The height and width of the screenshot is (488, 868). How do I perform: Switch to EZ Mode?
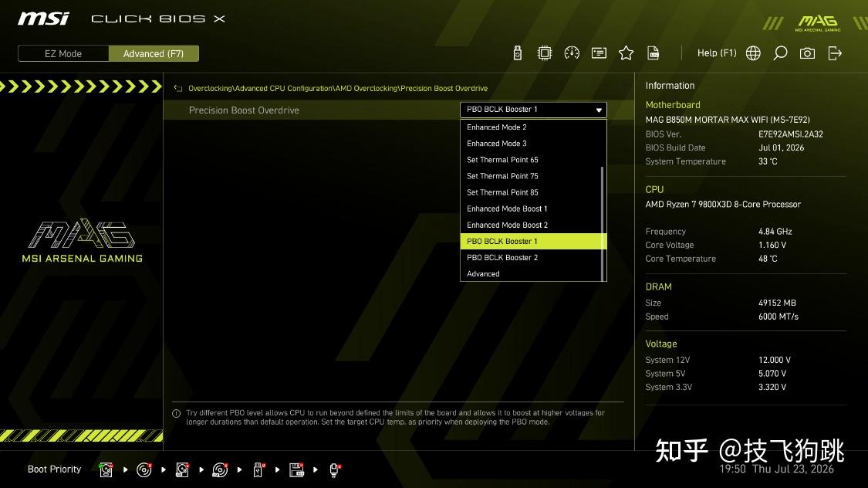pyautogui.click(x=63, y=54)
